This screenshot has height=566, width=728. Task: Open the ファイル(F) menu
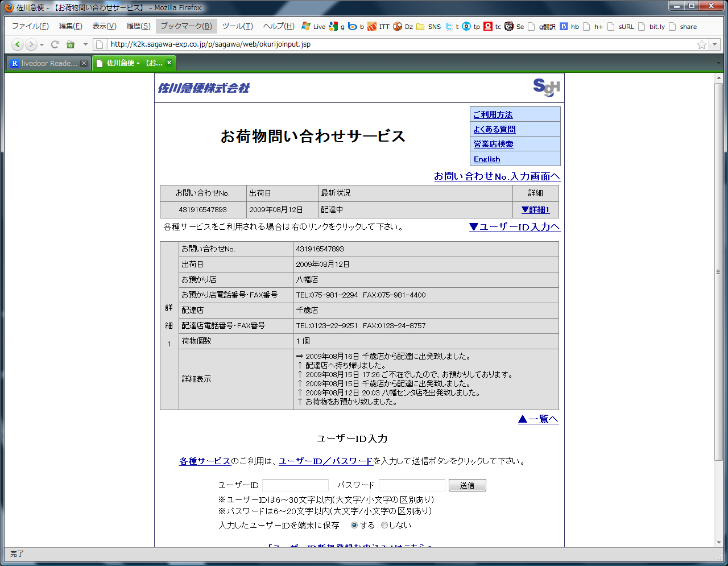click(x=30, y=26)
